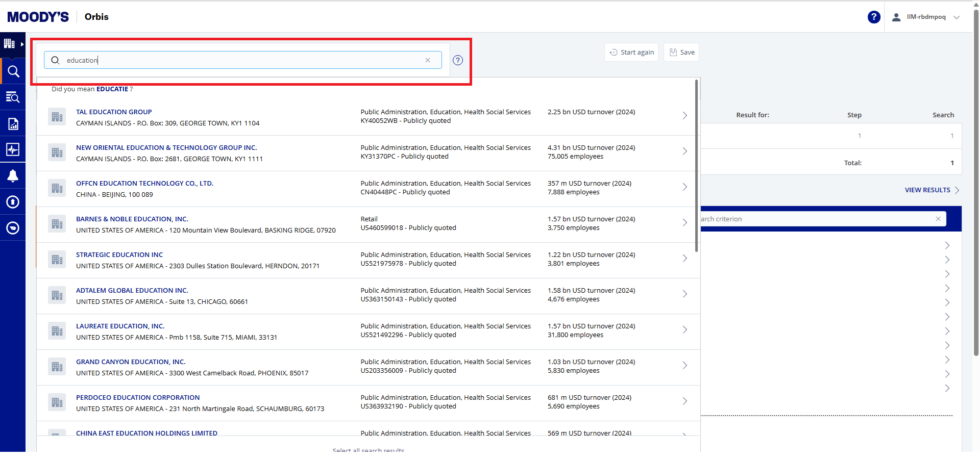
Task: Click the Start again button
Action: 631,53
